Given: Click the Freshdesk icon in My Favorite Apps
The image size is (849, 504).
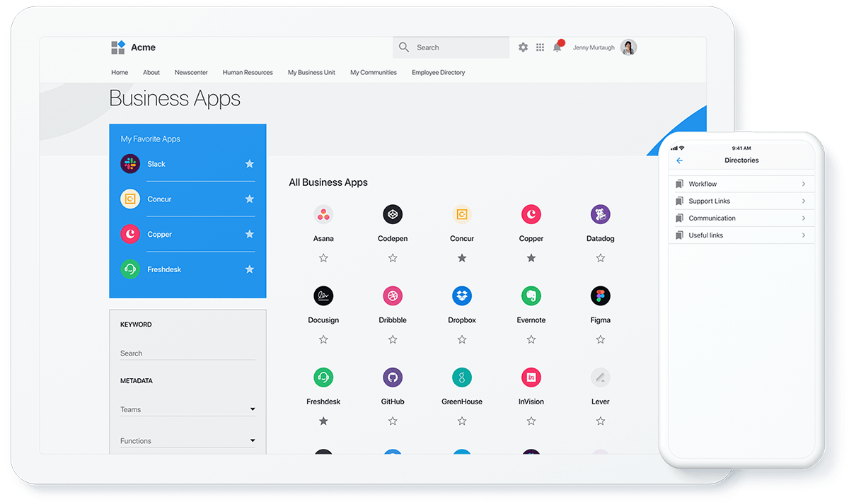Looking at the screenshot, I should click(130, 269).
